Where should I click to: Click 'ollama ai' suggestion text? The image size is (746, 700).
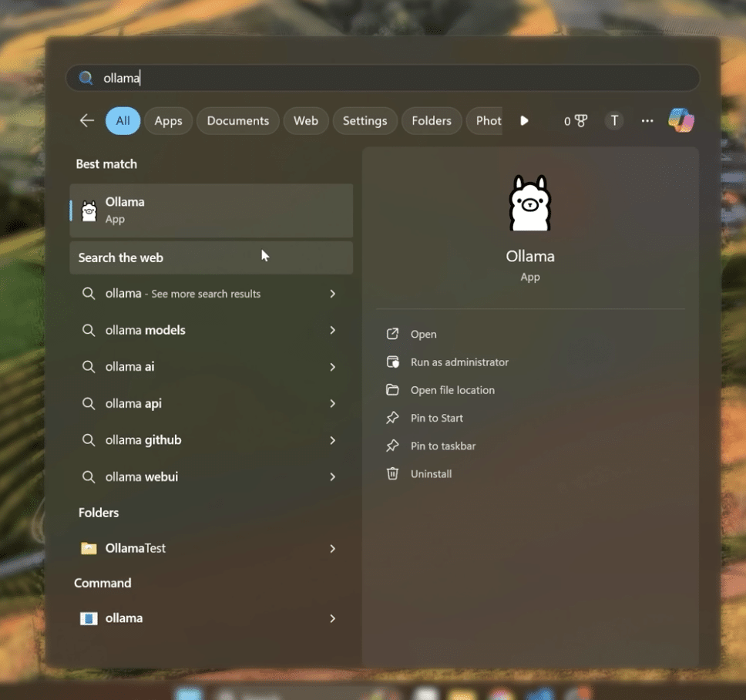tap(129, 366)
